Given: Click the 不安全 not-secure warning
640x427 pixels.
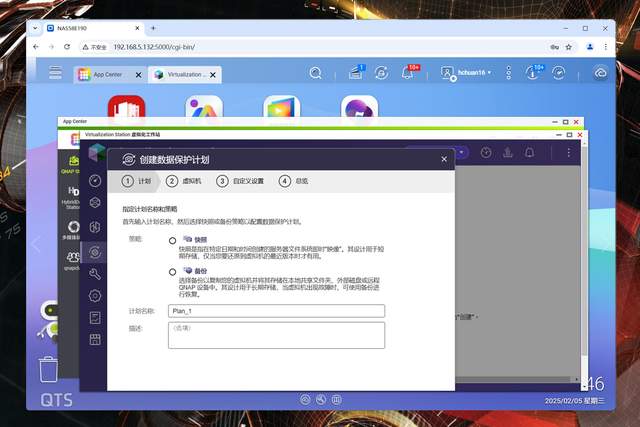Looking at the screenshot, I should (x=95, y=47).
